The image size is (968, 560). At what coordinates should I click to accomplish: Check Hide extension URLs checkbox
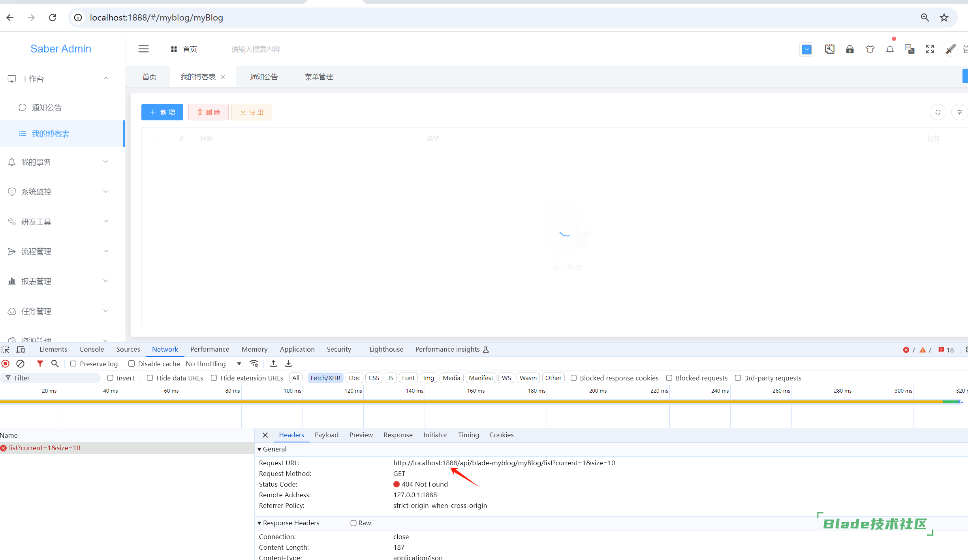point(214,378)
